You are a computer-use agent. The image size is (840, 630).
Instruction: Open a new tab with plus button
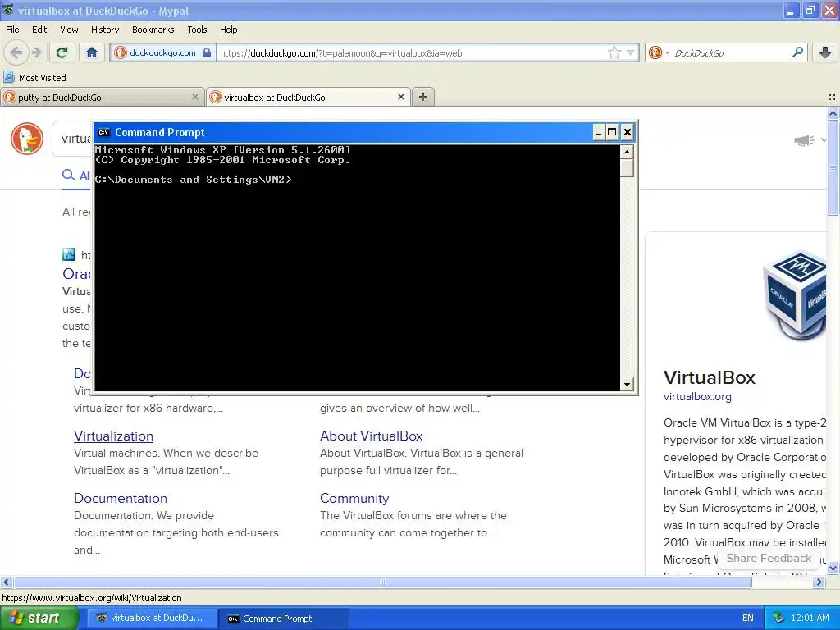(423, 97)
